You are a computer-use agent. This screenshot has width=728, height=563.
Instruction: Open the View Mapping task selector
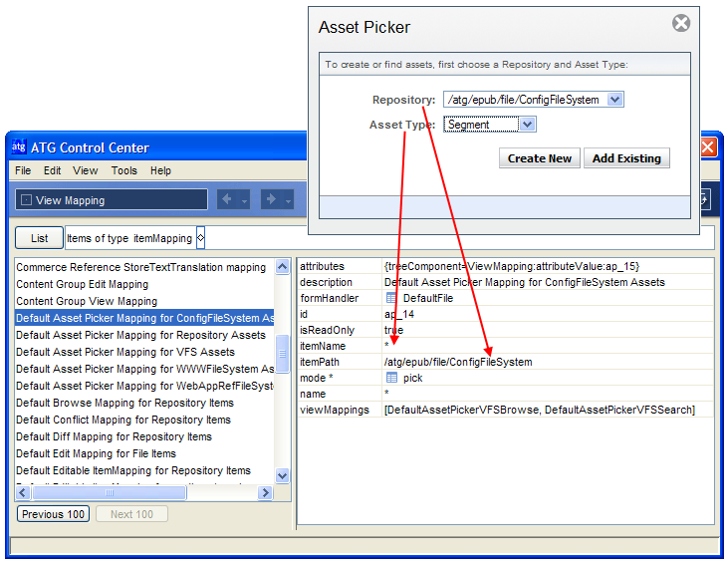click(x=112, y=199)
